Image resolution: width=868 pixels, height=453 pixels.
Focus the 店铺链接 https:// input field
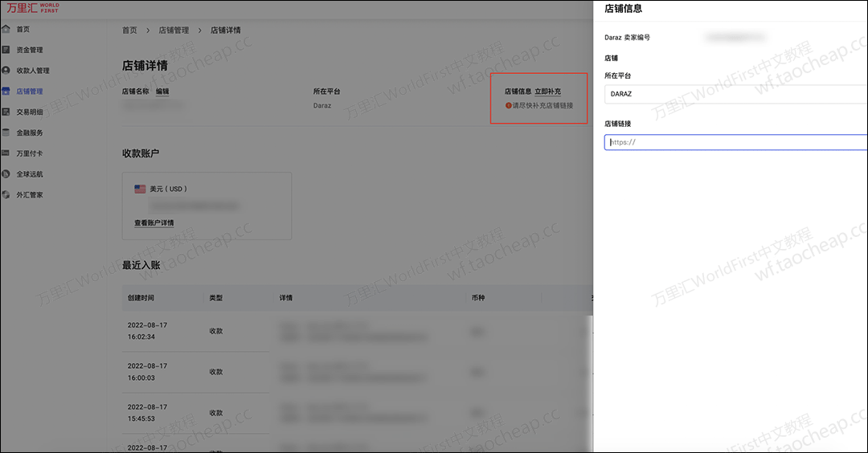point(735,142)
